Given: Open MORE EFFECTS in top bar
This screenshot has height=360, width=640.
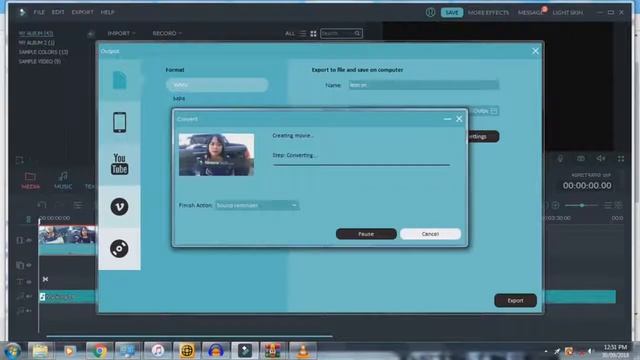Looking at the screenshot, I should click(x=488, y=13).
